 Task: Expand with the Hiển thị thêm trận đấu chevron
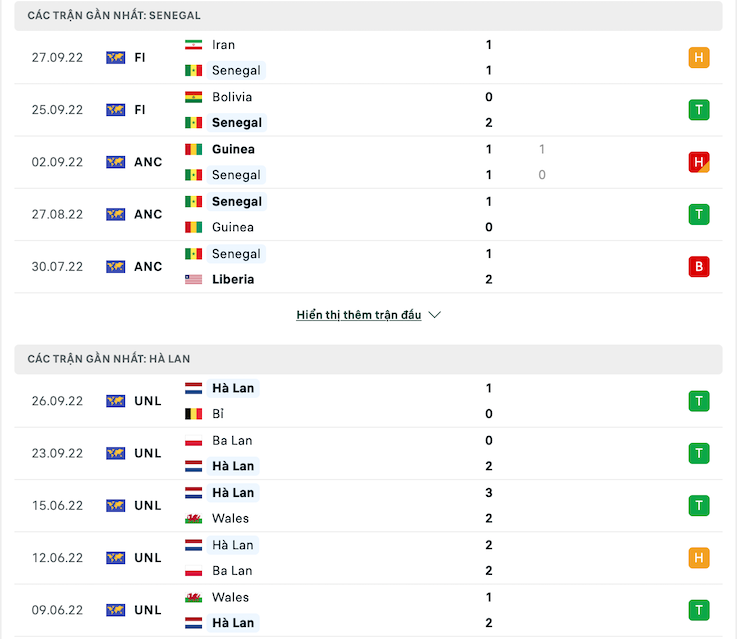(434, 315)
